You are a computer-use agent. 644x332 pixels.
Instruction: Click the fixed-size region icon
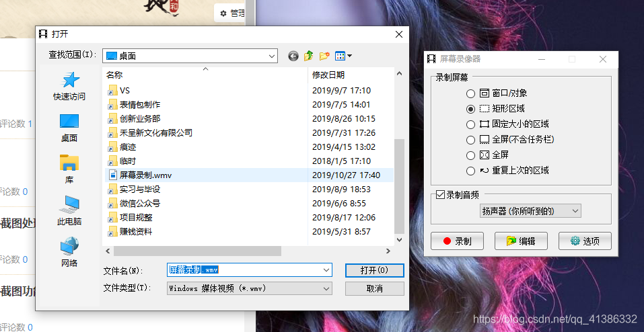[485, 124]
